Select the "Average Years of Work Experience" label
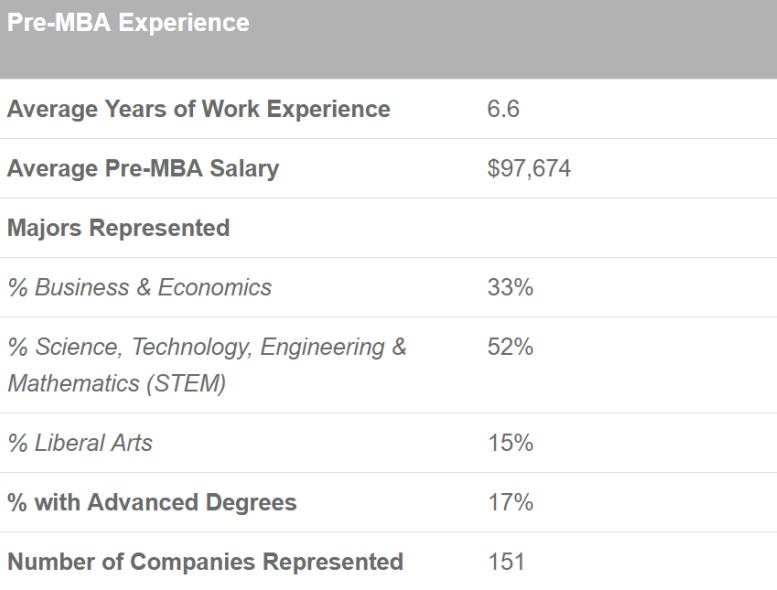This screenshot has height=590, width=777. [198, 109]
